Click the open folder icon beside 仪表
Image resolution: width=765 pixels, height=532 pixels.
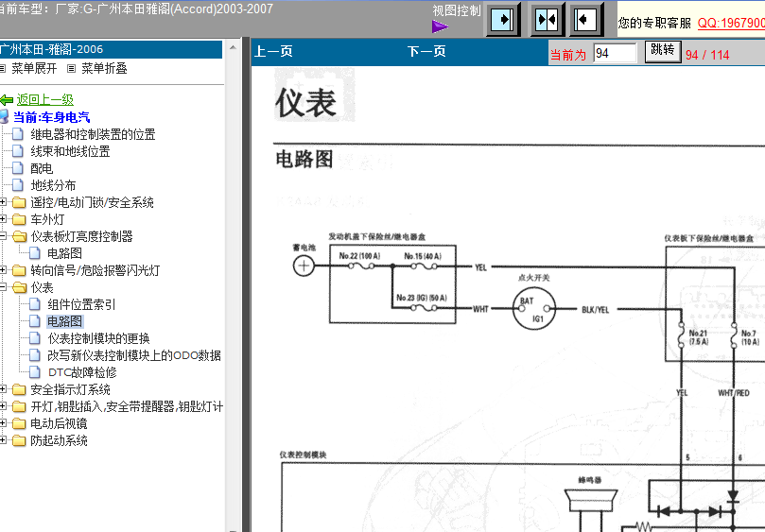coord(19,287)
